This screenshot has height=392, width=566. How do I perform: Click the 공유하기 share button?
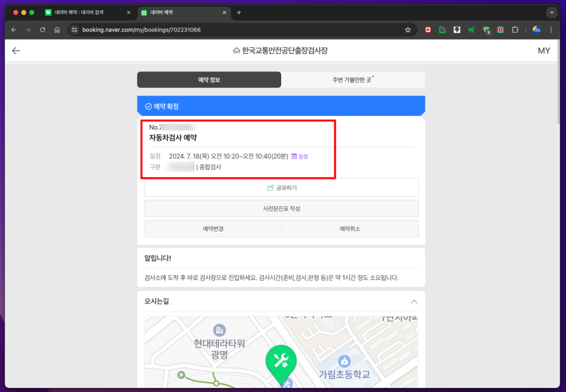282,188
